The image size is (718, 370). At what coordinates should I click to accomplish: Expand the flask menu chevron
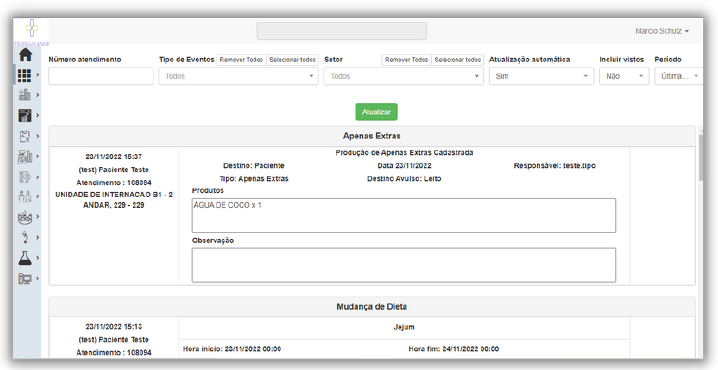(x=38, y=258)
